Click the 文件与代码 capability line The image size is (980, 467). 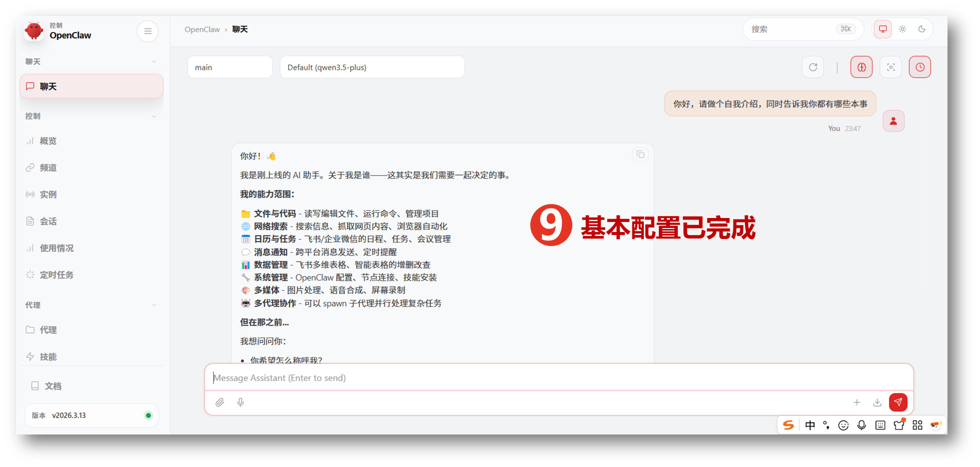340,213
